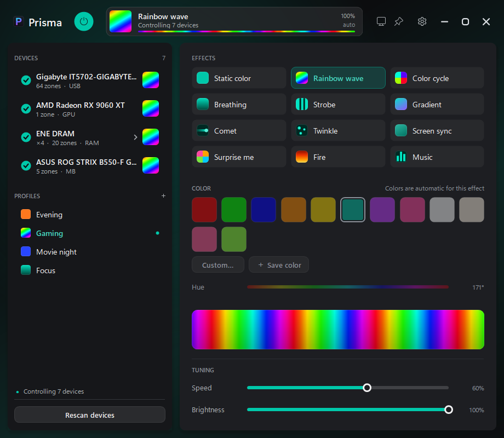504x438 pixels.
Task: Pin the window with the pin icon
Action: pyautogui.click(x=399, y=21)
